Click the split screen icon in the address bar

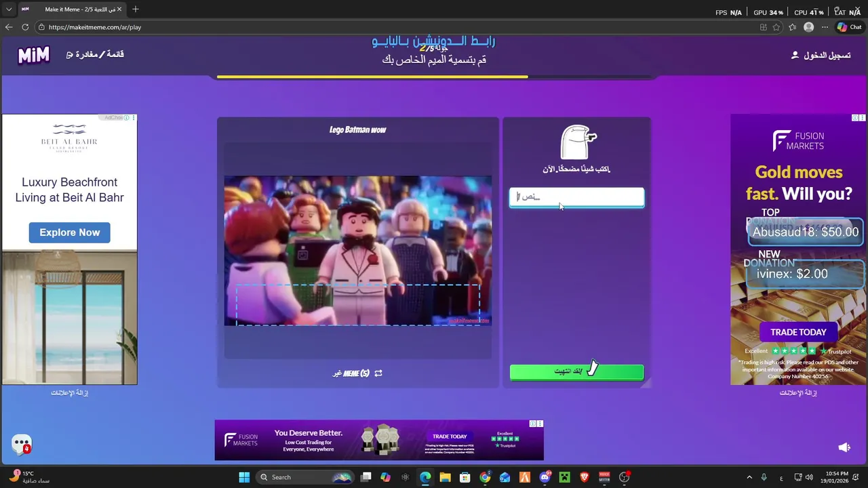click(x=763, y=27)
